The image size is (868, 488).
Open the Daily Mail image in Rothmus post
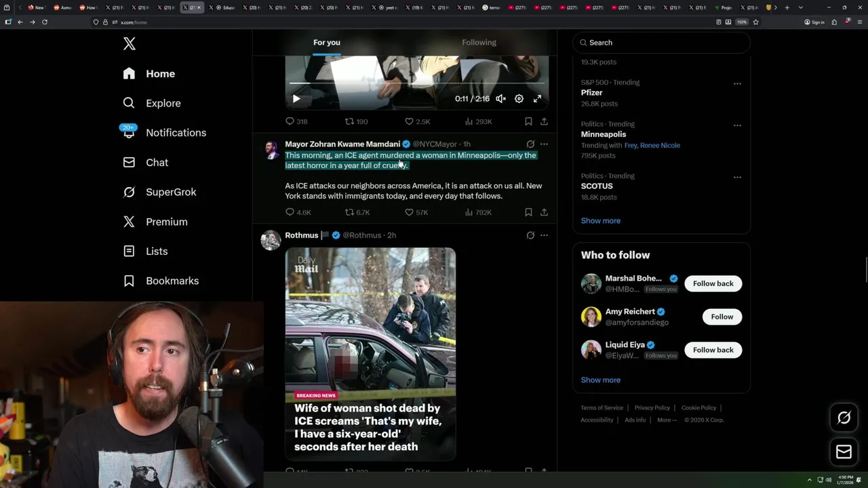[x=370, y=354]
